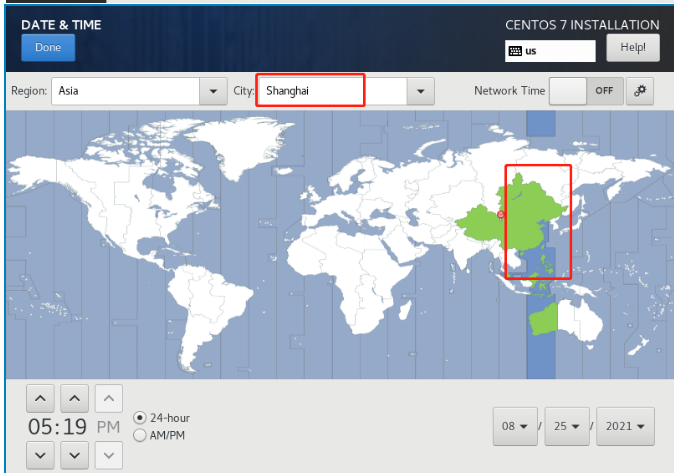Click the Shanghai city text field
Screen dimensions: 674x473
333,91
